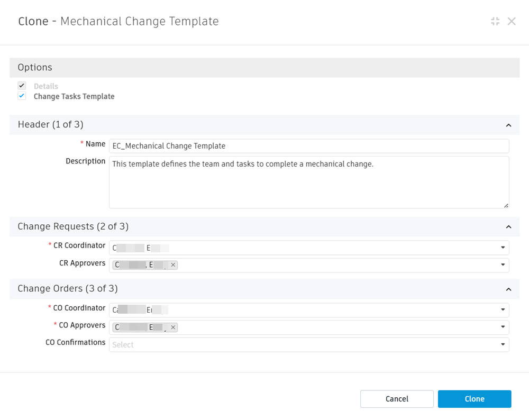Click the collapse dialog size icon
This screenshot has height=420, width=529.
(x=495, y=21)
